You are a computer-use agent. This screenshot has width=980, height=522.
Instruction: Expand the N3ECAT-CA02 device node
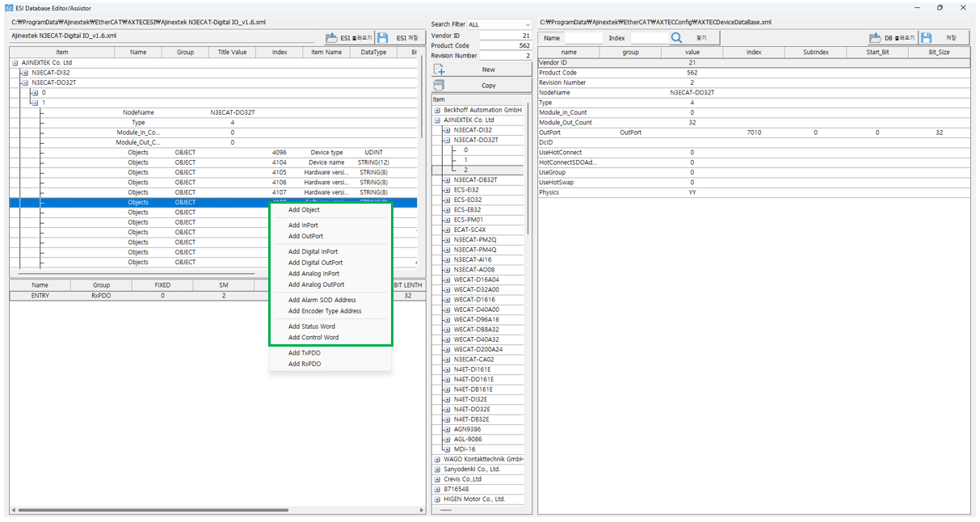coord(447,360)
